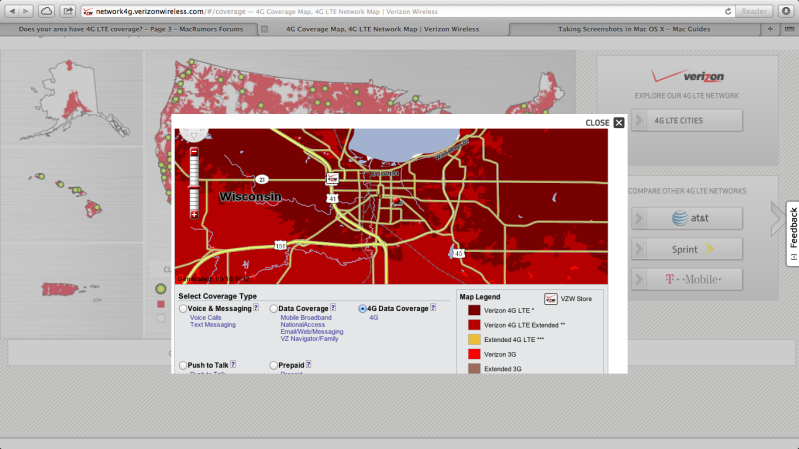799x449 pixels.
Task: Click Extended 4G LTE yellow legend swatch
Action: click(x=474, y=339)
